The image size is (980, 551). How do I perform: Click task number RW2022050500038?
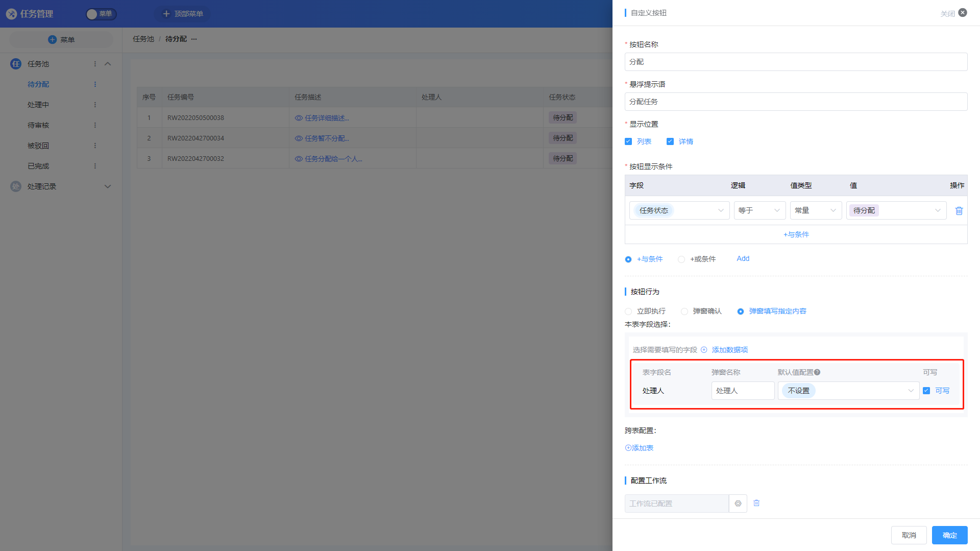tap(195, 118)
